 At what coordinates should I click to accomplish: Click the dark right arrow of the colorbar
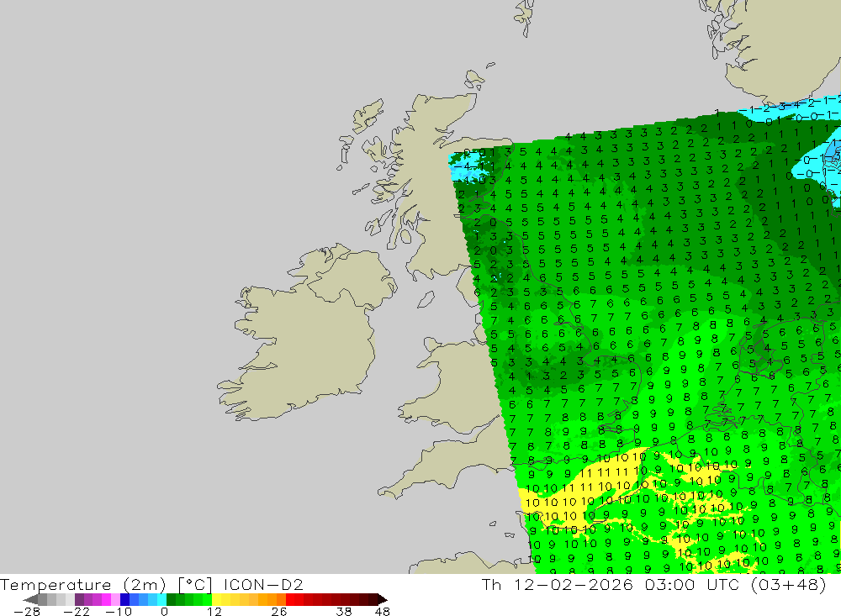pyautogui.click(x=383, y=599)
